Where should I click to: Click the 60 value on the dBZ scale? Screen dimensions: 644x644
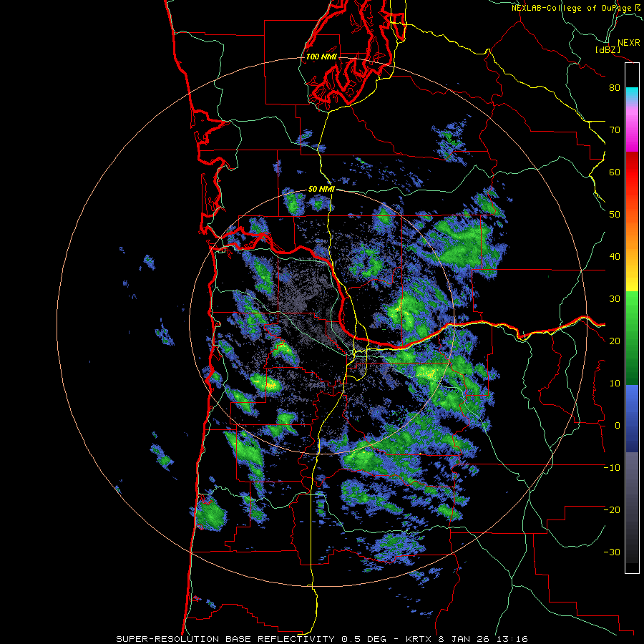[x=615, y=172]
